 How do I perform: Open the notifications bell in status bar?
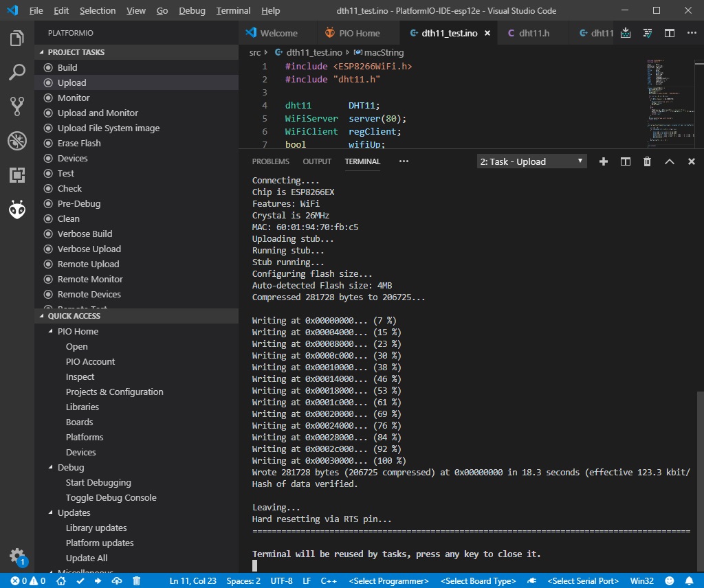[689, 581]
